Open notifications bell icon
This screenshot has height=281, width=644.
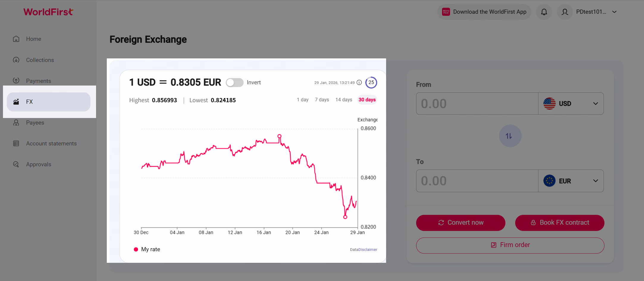544,12
